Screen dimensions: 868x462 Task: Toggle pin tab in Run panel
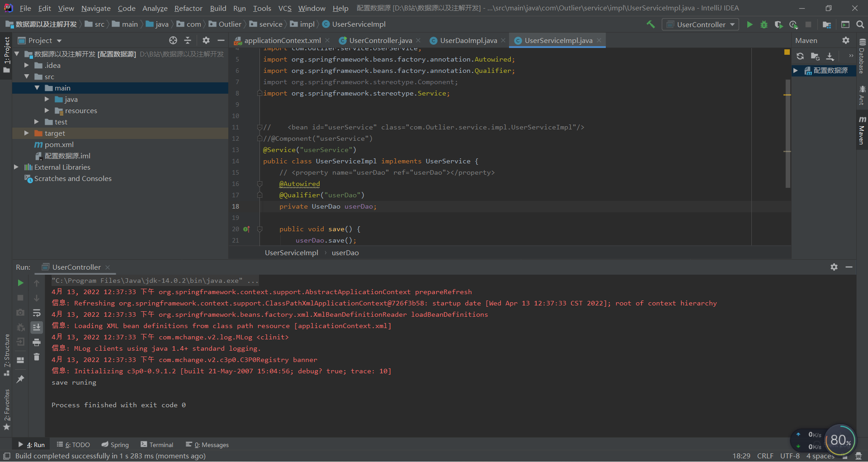pos(20,379)
